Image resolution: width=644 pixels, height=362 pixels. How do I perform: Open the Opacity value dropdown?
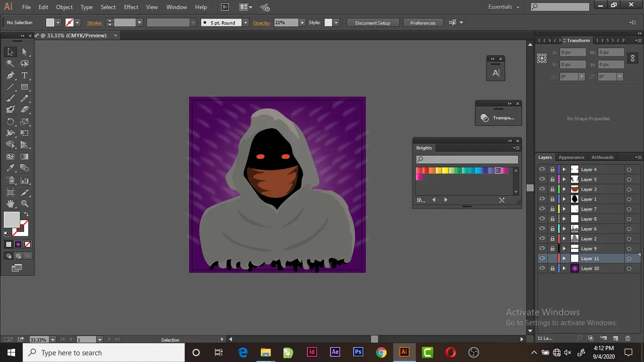(302, 23)
